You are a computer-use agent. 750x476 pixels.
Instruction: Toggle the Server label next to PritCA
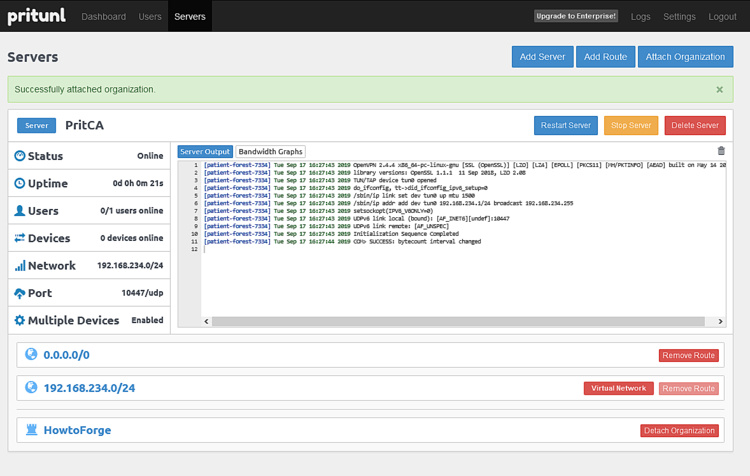click(36, 126)
